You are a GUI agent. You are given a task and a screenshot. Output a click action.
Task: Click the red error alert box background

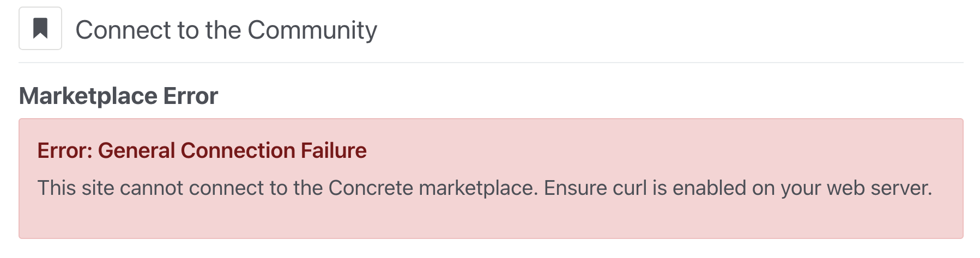491,218
